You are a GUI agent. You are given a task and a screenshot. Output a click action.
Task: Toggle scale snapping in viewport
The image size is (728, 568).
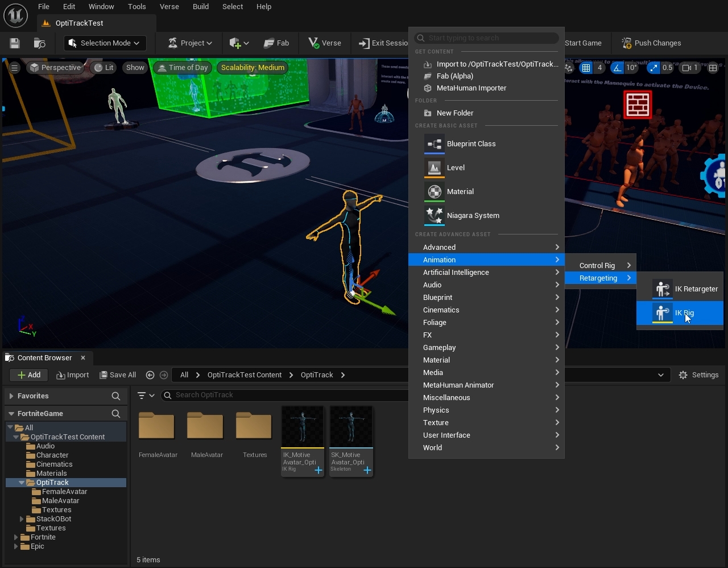click(x=653, y=68)
